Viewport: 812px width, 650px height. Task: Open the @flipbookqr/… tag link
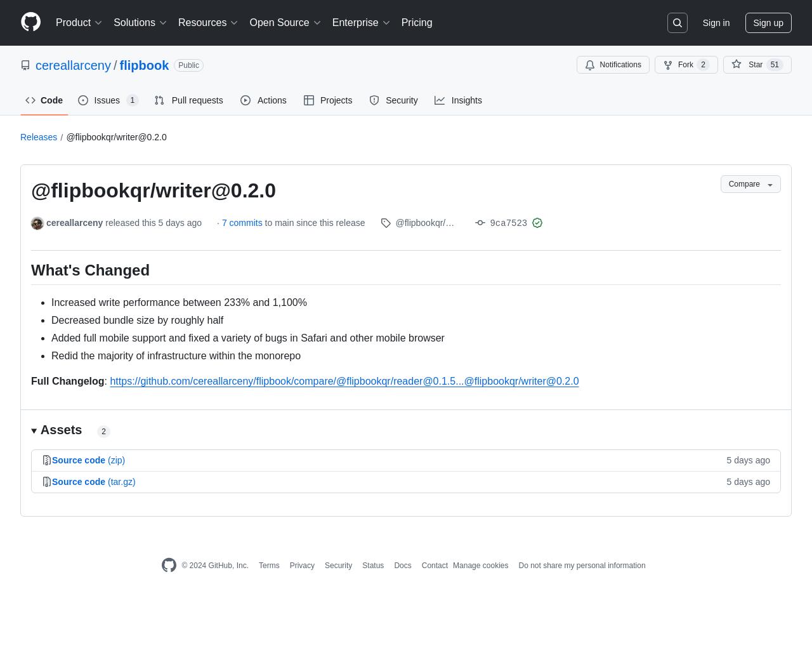[424, 223]
